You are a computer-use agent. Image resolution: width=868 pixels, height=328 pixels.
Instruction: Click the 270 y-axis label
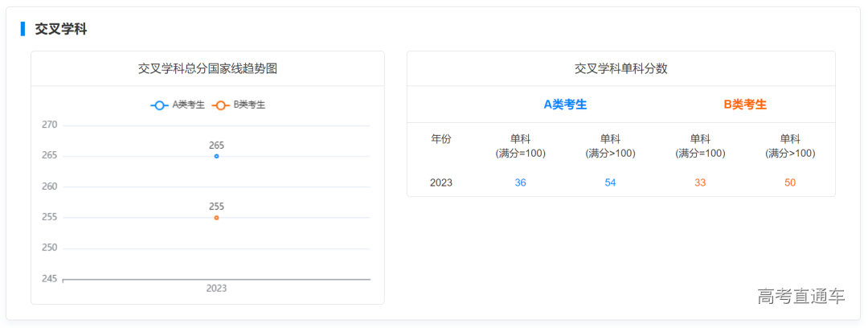click(x=50, y=125)
